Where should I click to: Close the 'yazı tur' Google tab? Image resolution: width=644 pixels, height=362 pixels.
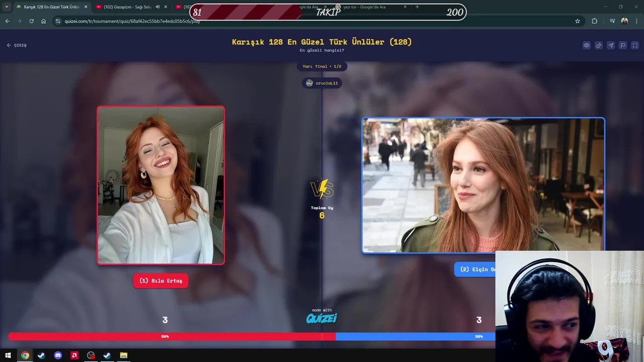click(405, 7)
